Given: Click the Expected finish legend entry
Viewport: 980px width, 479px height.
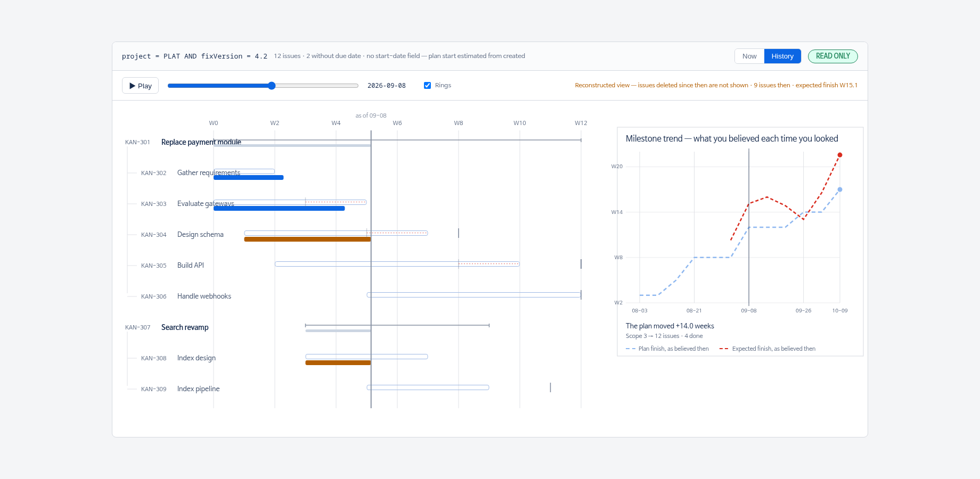Looking at the screenshot, I should pos(767,349).
